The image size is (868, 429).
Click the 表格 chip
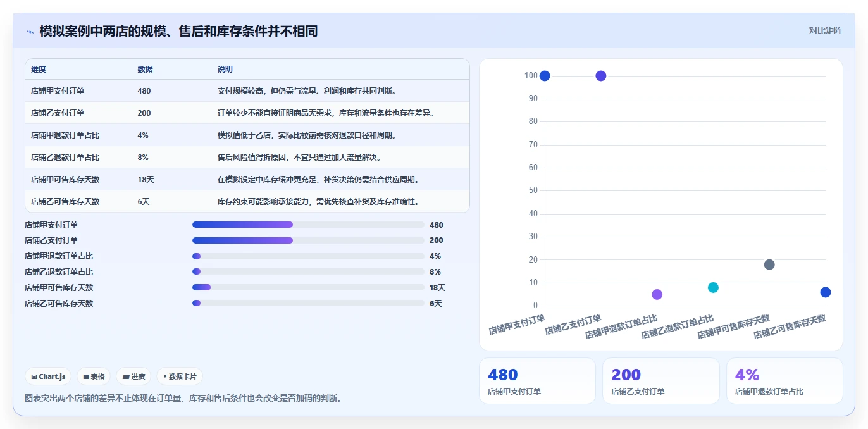(x=94, y=376)
